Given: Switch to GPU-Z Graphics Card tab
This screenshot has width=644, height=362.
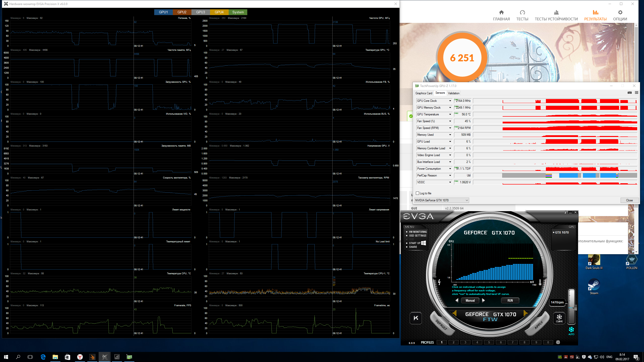Looking at the screenshot, I should pyautogui.click(x=424, y=93).
